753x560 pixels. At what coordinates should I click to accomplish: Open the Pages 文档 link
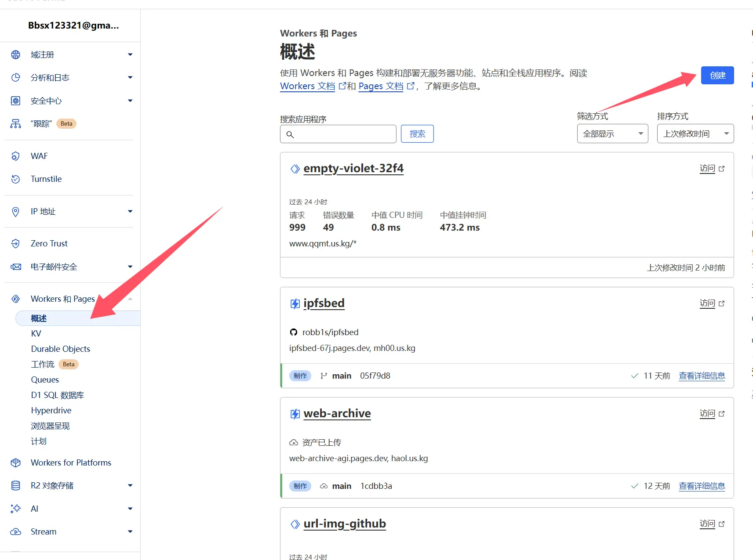[x=381, y=86]
